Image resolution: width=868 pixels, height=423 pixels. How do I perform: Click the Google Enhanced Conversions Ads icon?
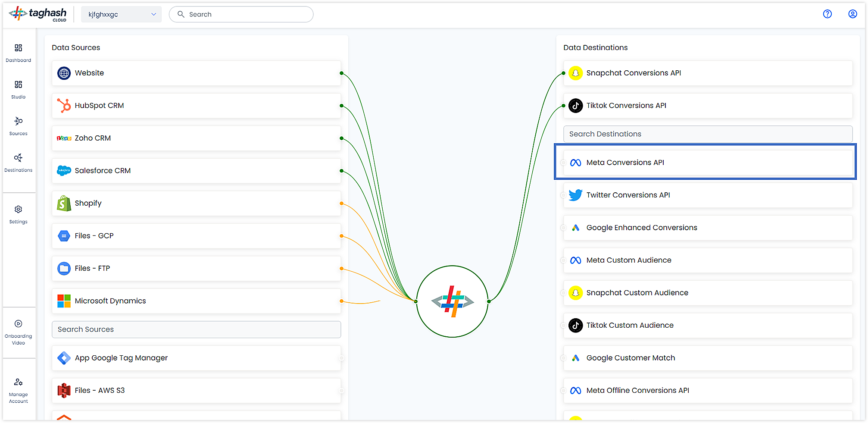point(575,228)
